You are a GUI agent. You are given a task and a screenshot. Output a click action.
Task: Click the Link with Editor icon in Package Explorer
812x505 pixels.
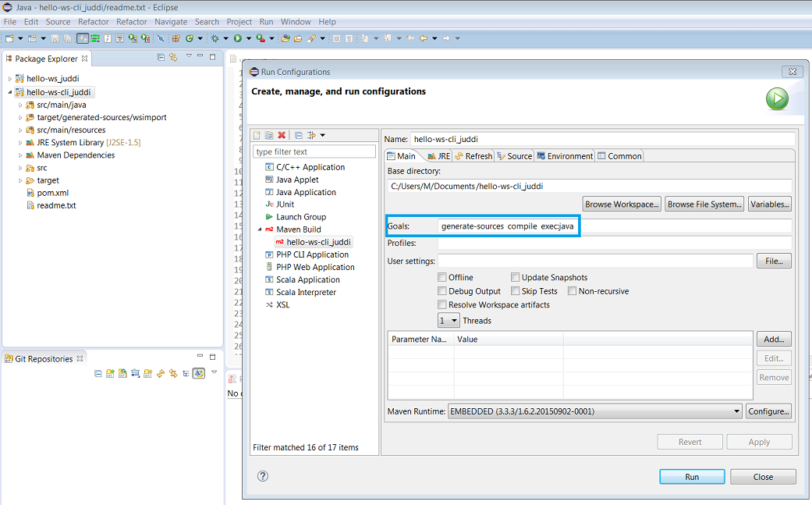pyautogui.click(x=173, y=58)
